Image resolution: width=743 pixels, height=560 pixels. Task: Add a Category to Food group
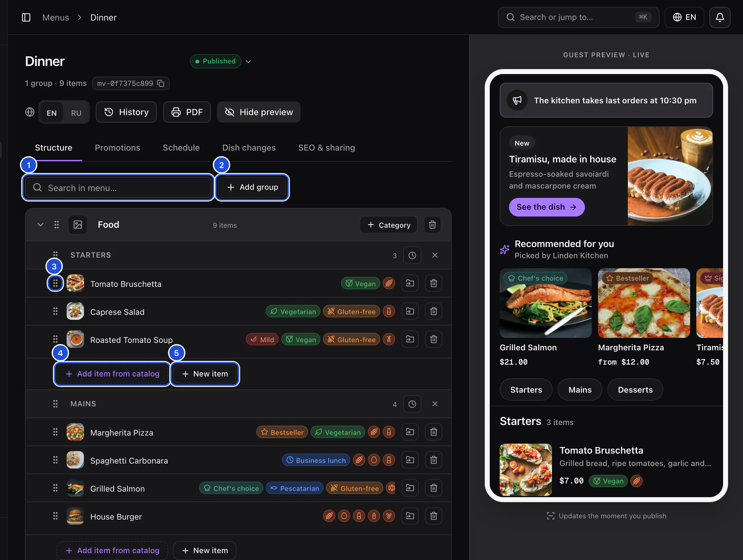pos(389,225)
